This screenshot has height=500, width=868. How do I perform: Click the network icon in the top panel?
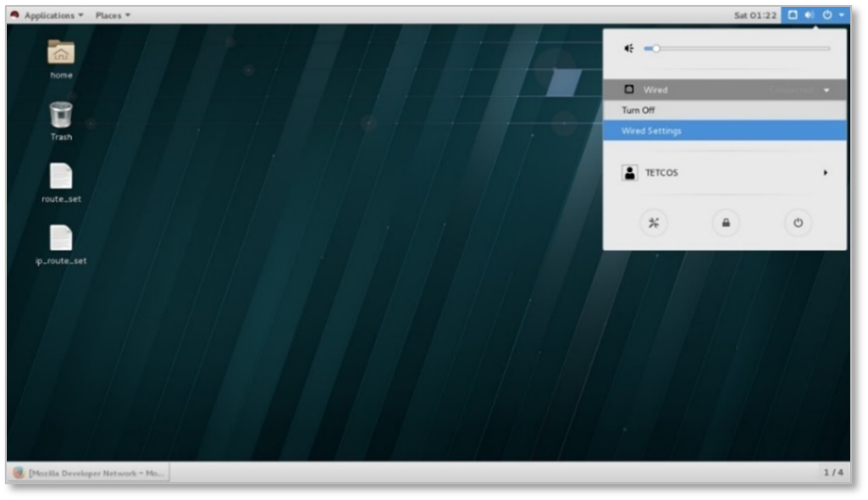click(x=793, y=15)
